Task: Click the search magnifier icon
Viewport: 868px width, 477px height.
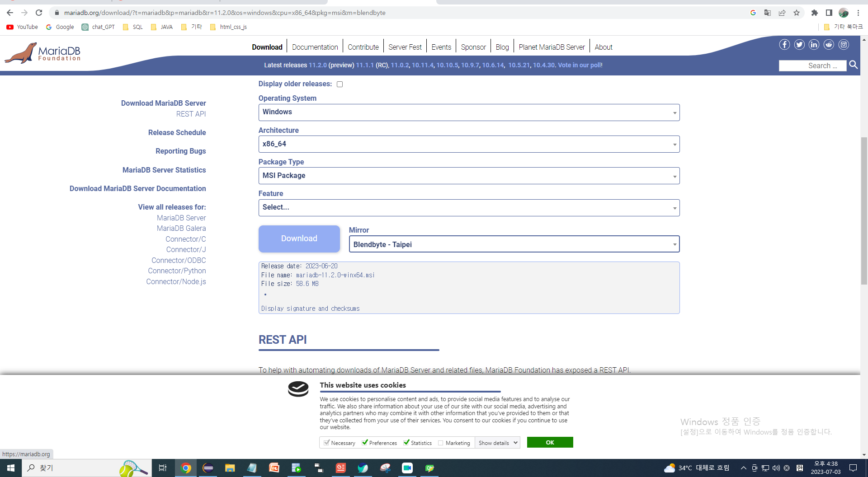Action: click(853, 65)
